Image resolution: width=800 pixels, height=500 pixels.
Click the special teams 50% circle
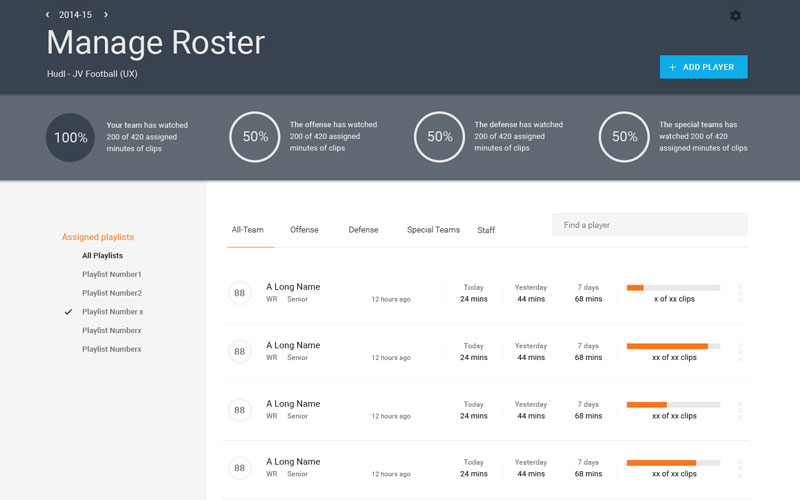pyautogui.click(x=624, y=137)
